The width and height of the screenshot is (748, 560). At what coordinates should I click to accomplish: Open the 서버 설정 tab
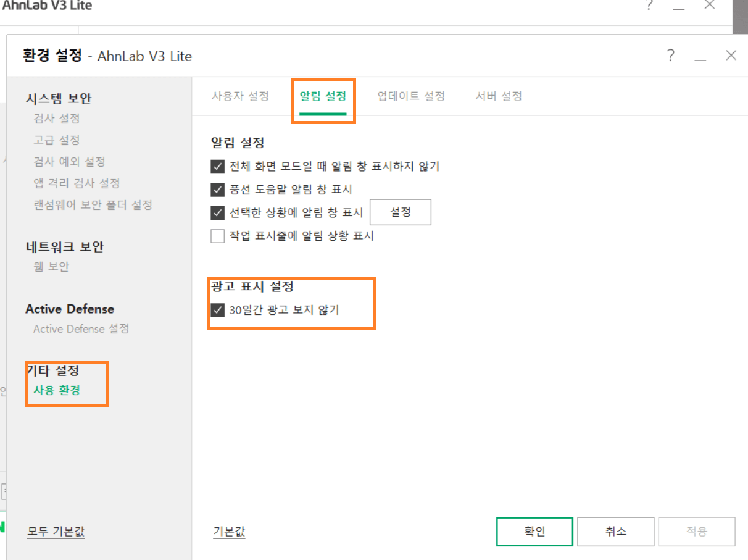pos(499,96)
